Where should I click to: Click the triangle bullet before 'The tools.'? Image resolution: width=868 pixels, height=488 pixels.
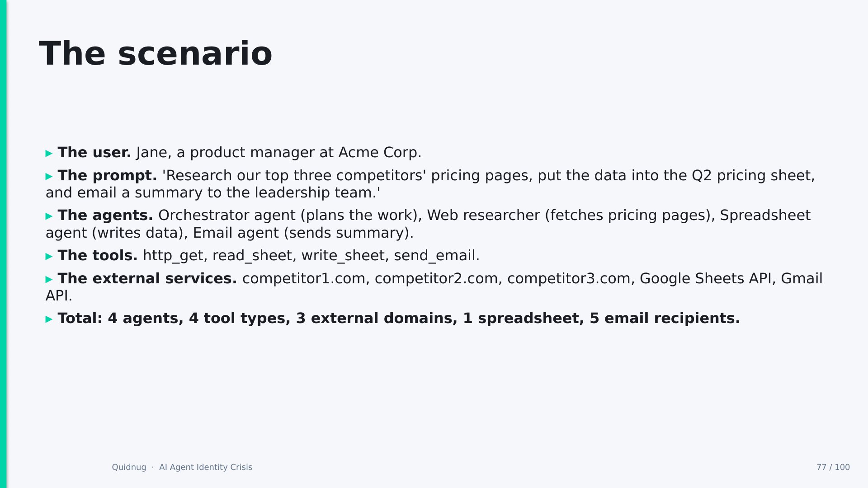tap(49, 257)
